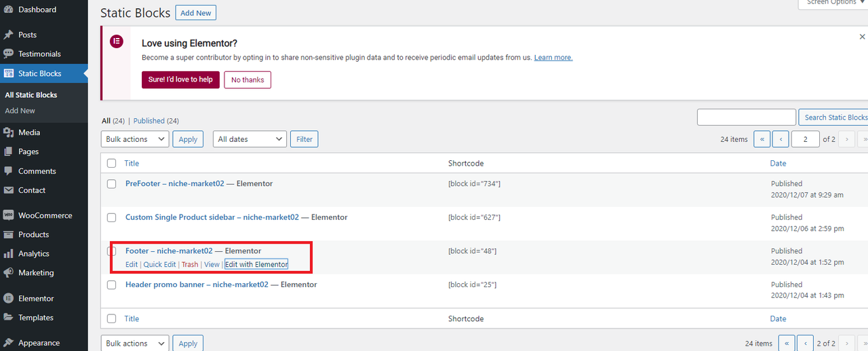Click the Contact envelope icon
Viewport: 868px width, 351px height.
[x=8, y=190]
